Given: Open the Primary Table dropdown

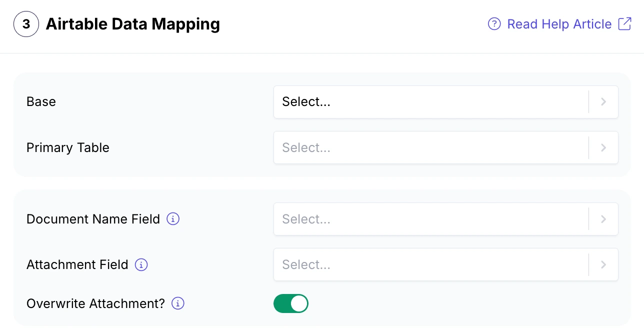Looking at the screenshot, I should coord(430,147).
